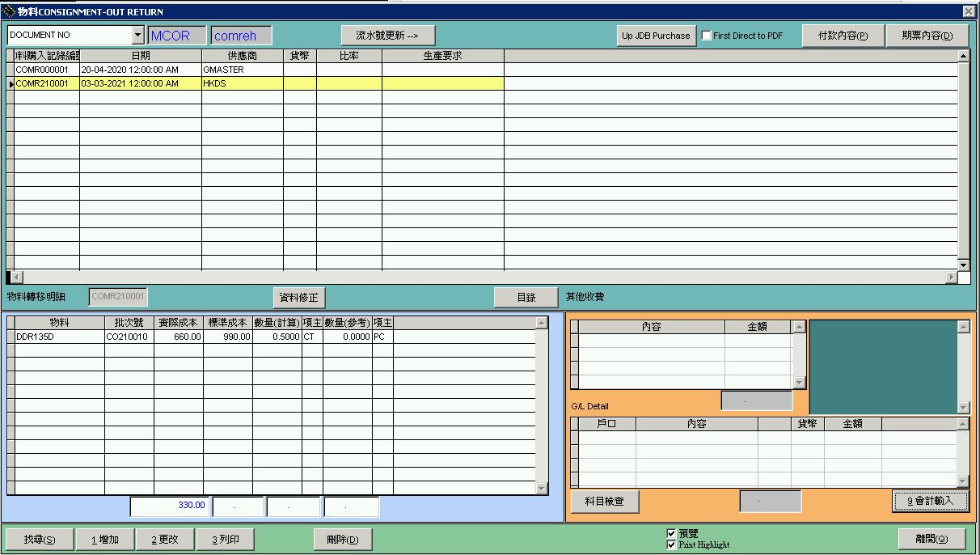Click the comreh field
Viewport: 980px width, 555px height.
[241, 36]
